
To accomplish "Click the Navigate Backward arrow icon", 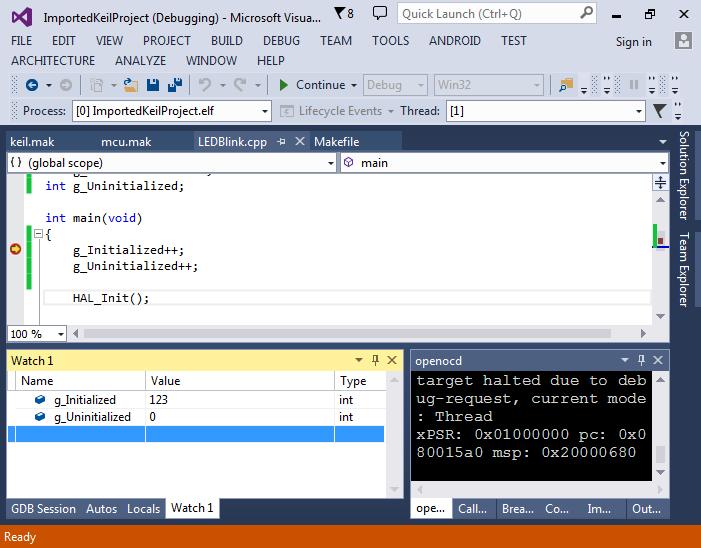I will [x=32, y=85].
